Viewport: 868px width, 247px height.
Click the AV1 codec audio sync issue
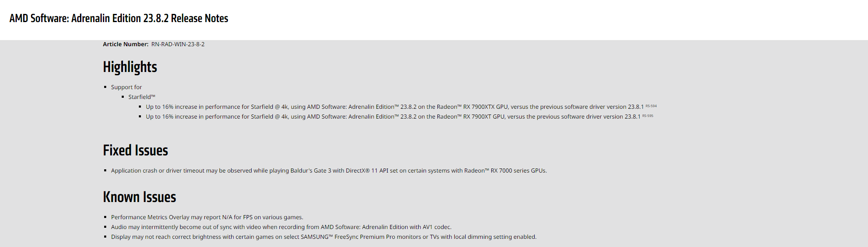tap(281, 227)
